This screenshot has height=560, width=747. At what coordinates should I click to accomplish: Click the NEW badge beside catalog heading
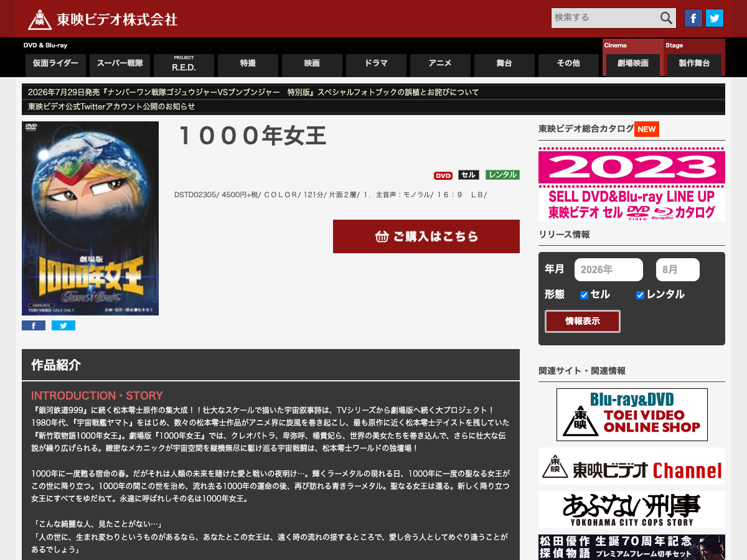tap(647, 129)
